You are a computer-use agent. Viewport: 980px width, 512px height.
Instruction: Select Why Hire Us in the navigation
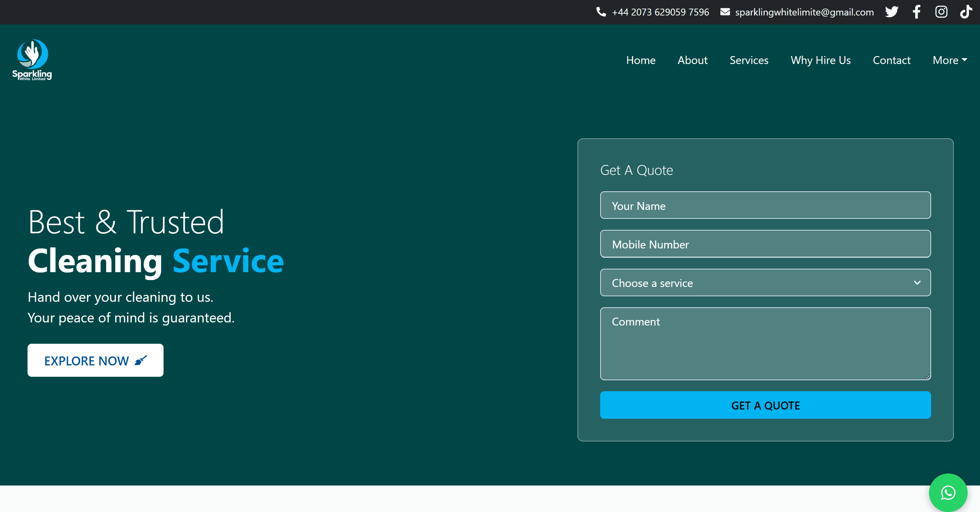point(821,60)
